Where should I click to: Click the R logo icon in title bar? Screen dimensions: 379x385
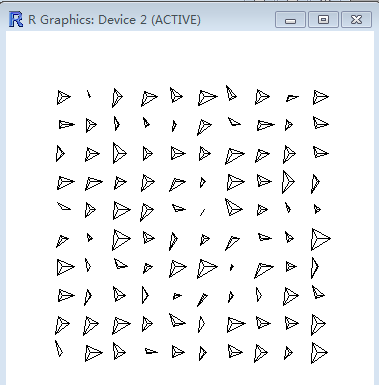16,19
